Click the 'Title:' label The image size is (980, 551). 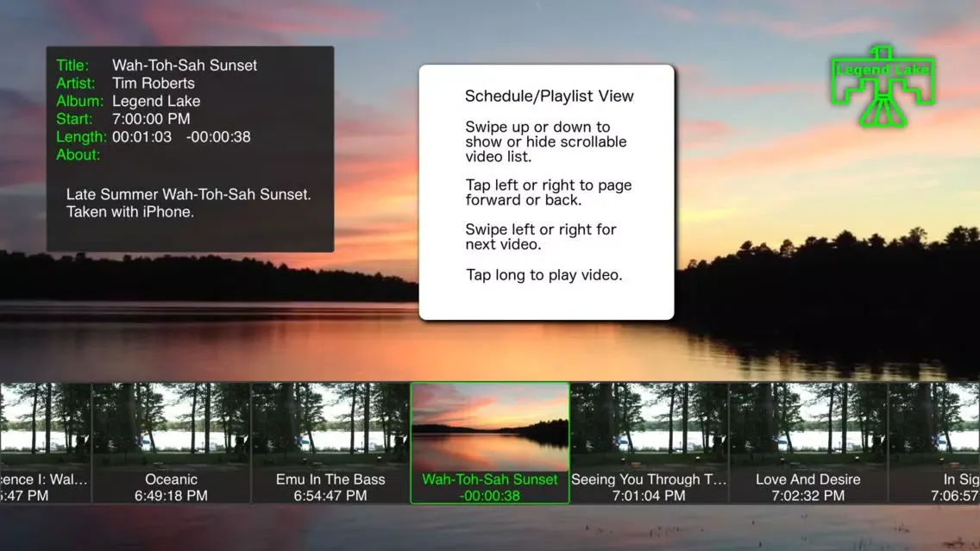click(x=72, y=66)
